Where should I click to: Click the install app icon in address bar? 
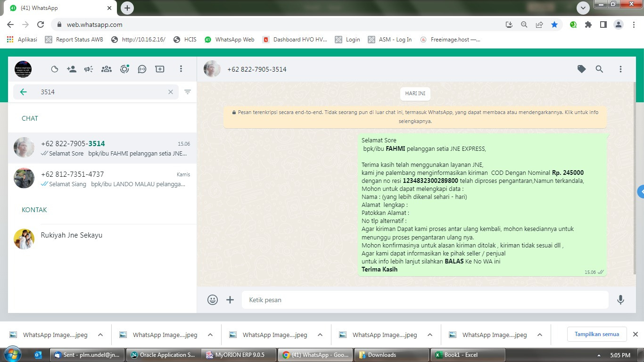pyautogui.click(x=509, y=25)
